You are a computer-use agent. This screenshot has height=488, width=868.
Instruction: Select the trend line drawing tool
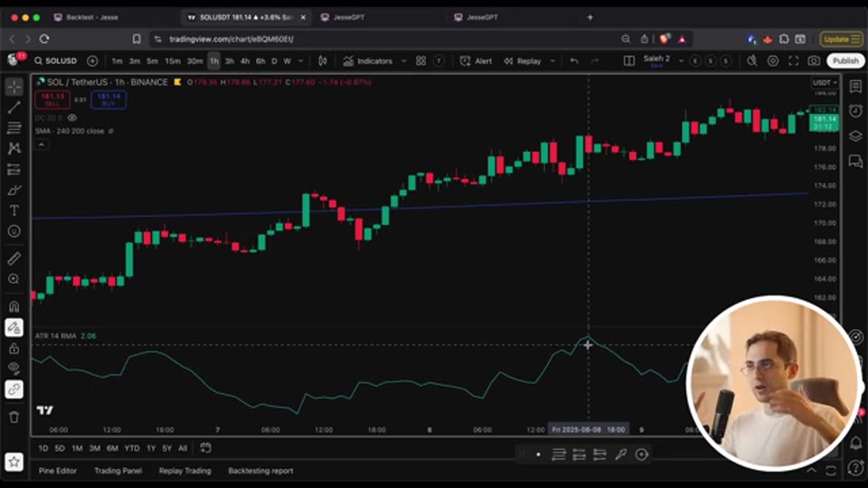[x=14, y=108]
